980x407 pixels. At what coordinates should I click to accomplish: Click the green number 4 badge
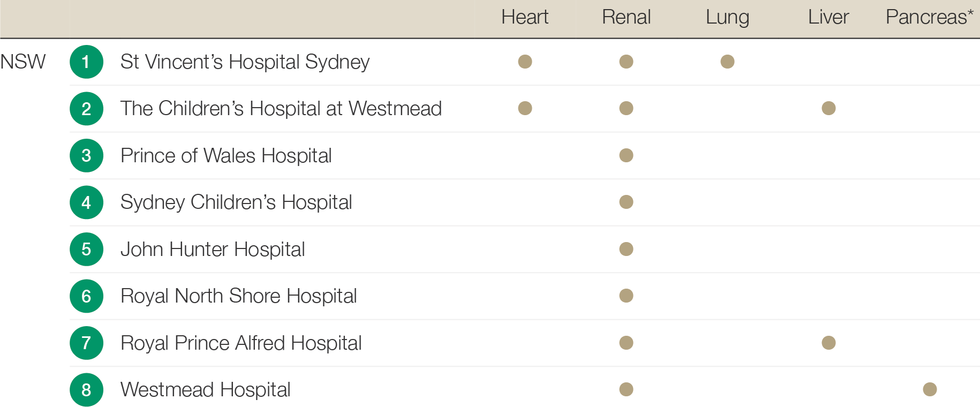[86, 202]
